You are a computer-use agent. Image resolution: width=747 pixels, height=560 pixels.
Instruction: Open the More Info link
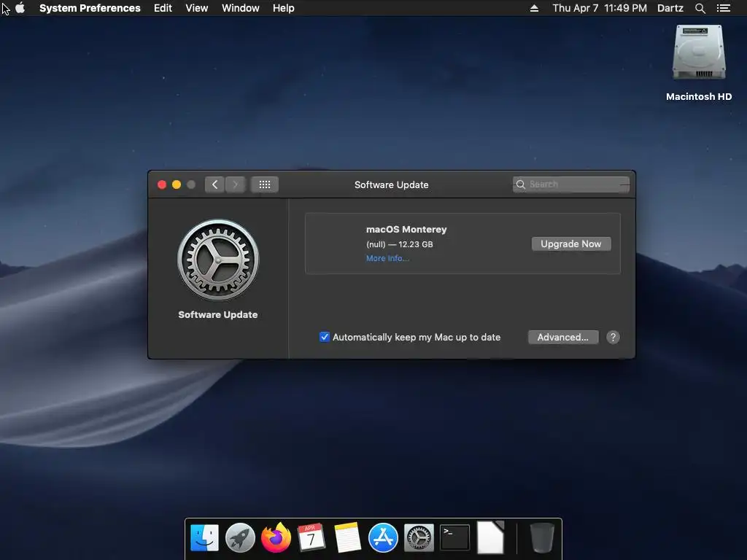[387, 258]
